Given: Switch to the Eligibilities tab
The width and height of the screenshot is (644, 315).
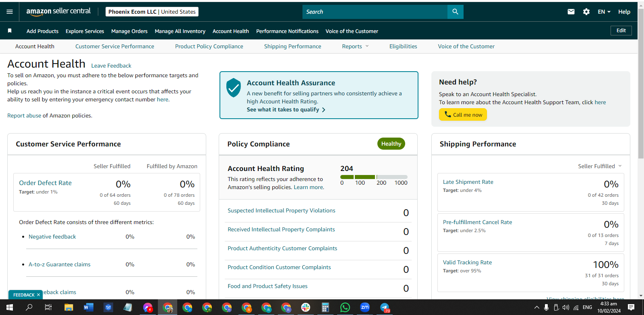Looking at the screenshot, I should pos(403,46).
